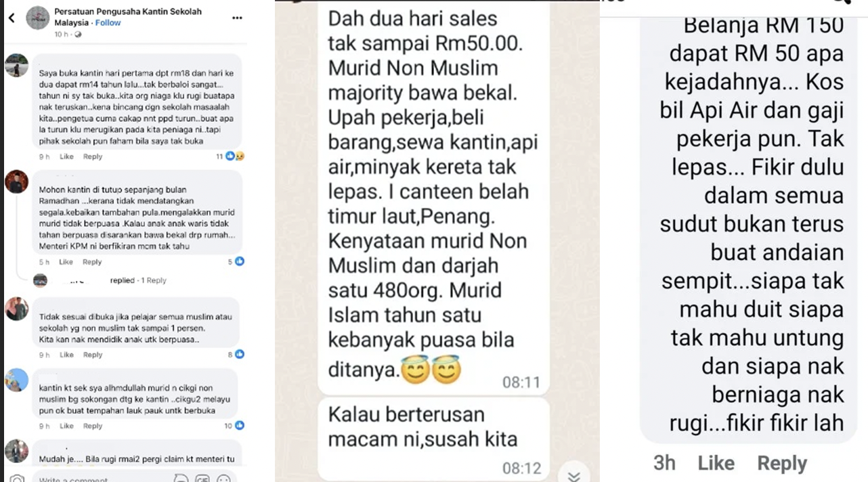Like the 'Tidak sesuai dibuka' comment

point(66,355)
